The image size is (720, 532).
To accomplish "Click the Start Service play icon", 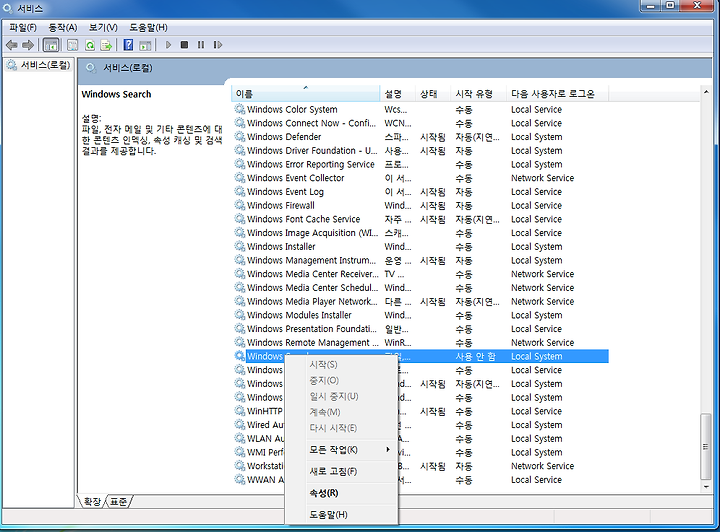I will pos(168,45).
